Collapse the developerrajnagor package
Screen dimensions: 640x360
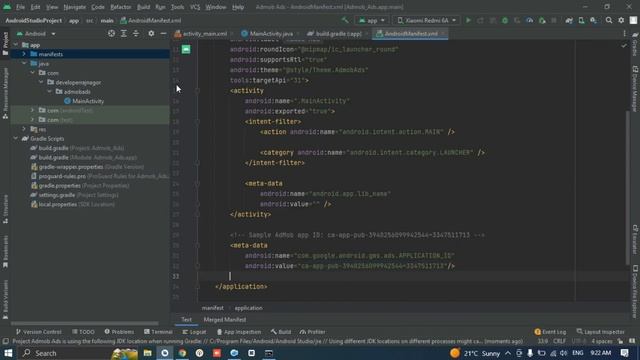click(x=41, y=82)
